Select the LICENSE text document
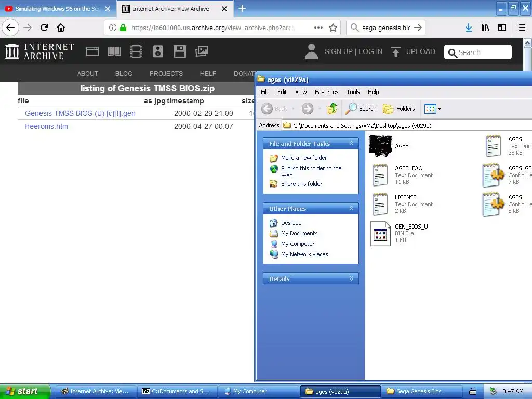 pos(403,204)
